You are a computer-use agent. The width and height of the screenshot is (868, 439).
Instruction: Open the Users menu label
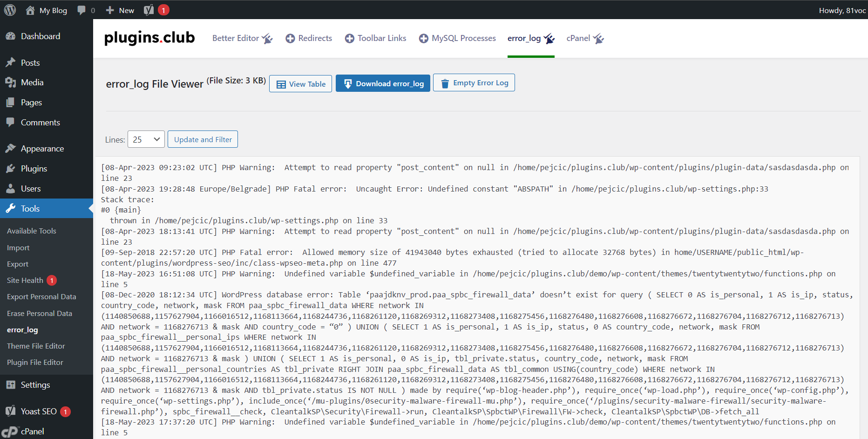click(31, 189)
